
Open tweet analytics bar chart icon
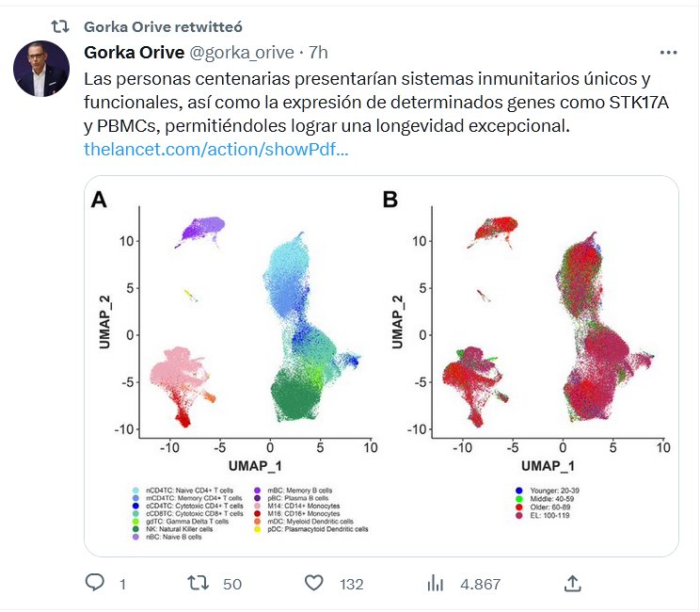point(436,584)
